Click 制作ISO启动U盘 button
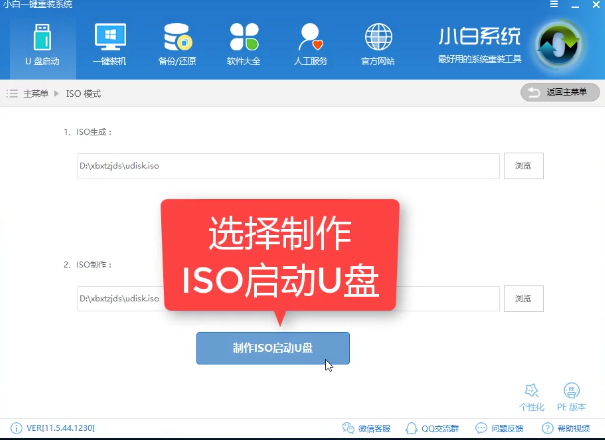605x440 pixels. coord(272,348)
